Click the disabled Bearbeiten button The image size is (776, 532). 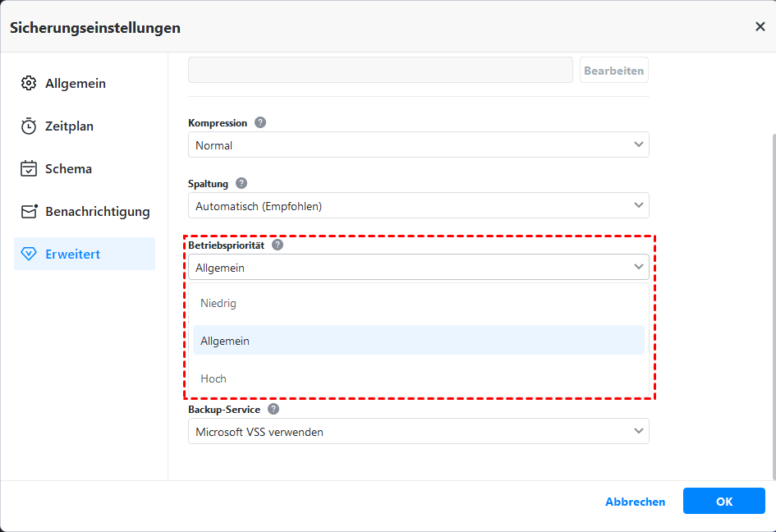(613, 71)
